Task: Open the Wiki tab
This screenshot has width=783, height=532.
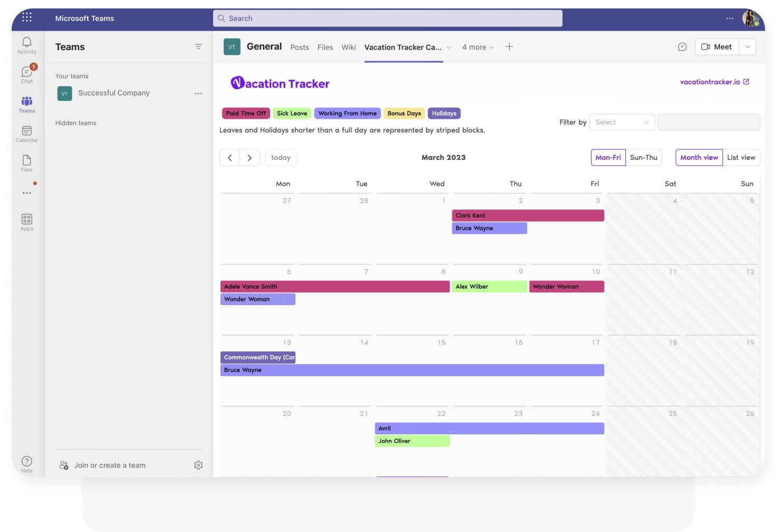Action: 349,47
